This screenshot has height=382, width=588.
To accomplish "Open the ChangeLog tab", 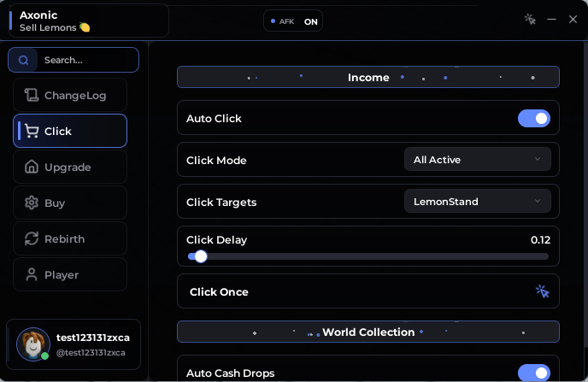I will (70, 95).
